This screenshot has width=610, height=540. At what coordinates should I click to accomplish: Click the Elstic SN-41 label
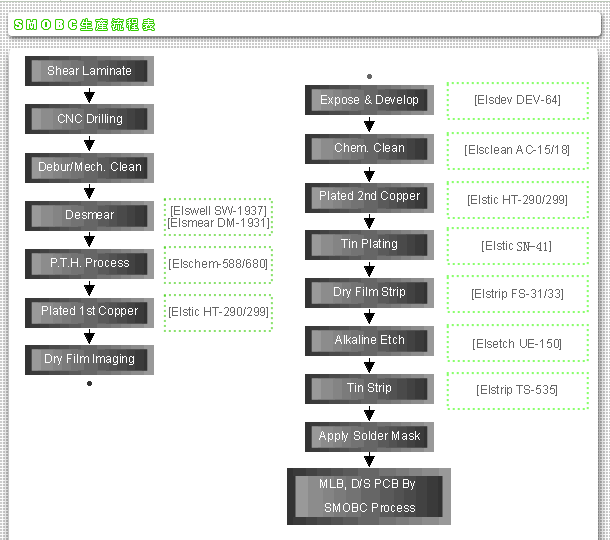(517, 246)
